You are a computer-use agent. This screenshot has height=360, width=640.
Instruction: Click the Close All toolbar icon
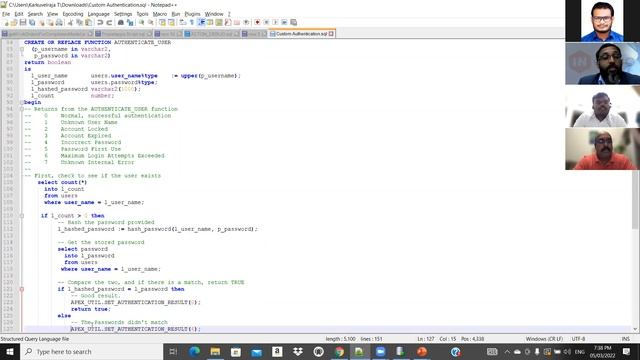[x=50, y=22]
